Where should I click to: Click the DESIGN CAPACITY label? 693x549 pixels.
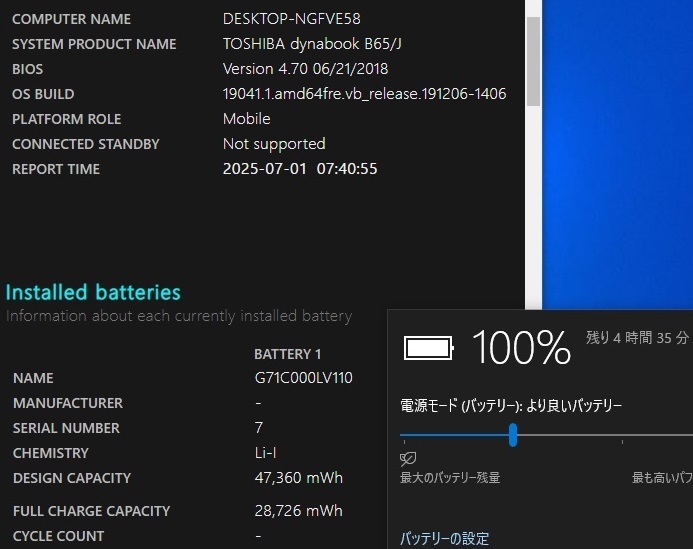72,478
